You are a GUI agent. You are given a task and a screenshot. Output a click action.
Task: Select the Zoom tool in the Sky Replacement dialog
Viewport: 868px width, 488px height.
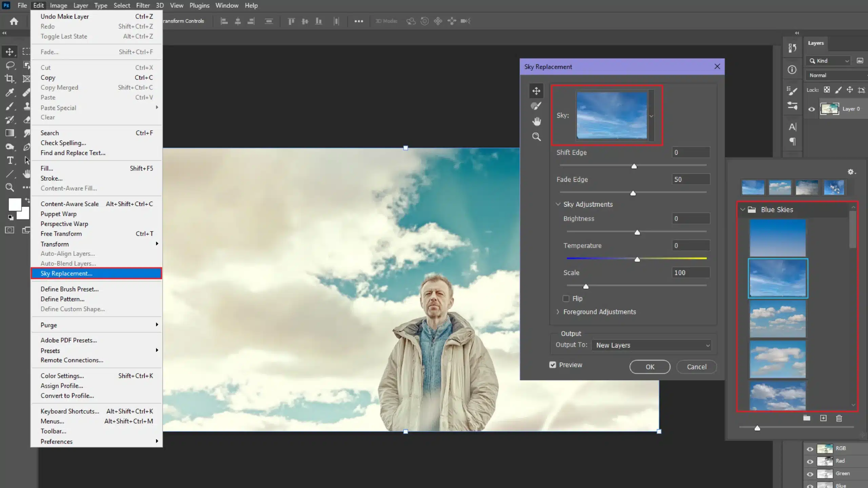[x=536, y=137]
